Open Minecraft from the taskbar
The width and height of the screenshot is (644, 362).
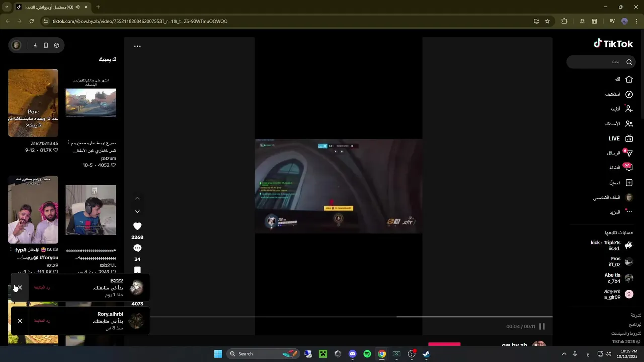click(x=323, y=354)
